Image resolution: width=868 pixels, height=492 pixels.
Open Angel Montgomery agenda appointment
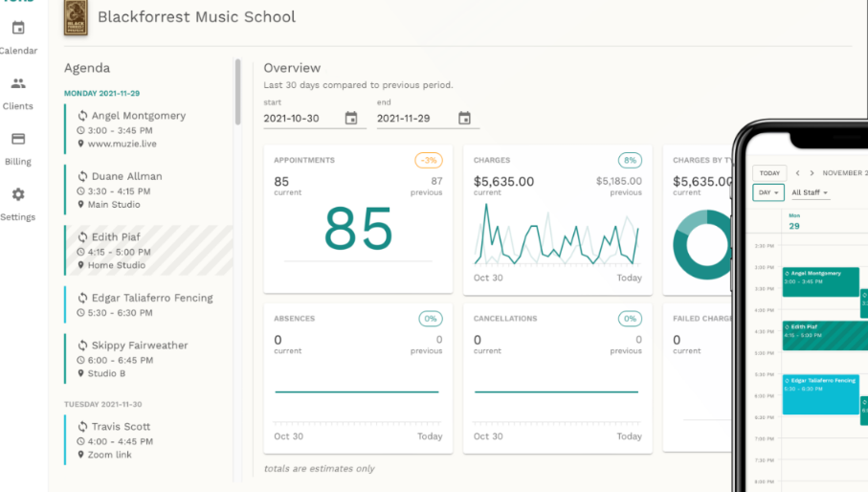(x=148, y=129)
